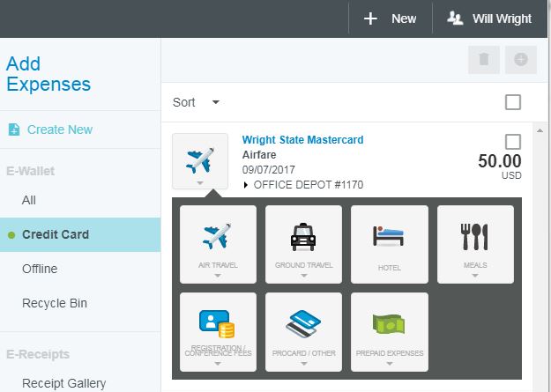The width and height of the screenshot is (551, 392).
Task: Pick the Prepaid Expenses tile
Action: pos(389,329)
